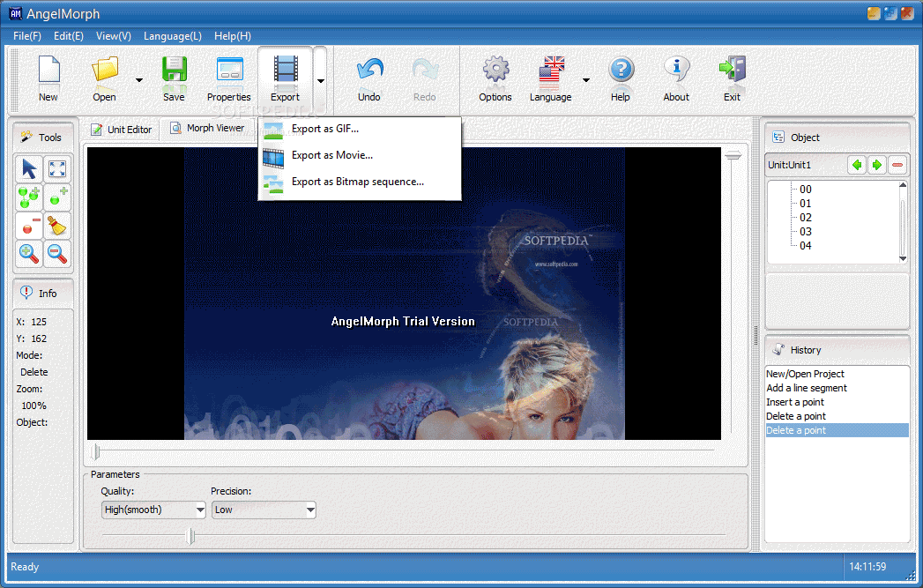The width and height of the screenshot is (923, 588).
Task: Choose Export as GIF...
Action: (360, 129)
